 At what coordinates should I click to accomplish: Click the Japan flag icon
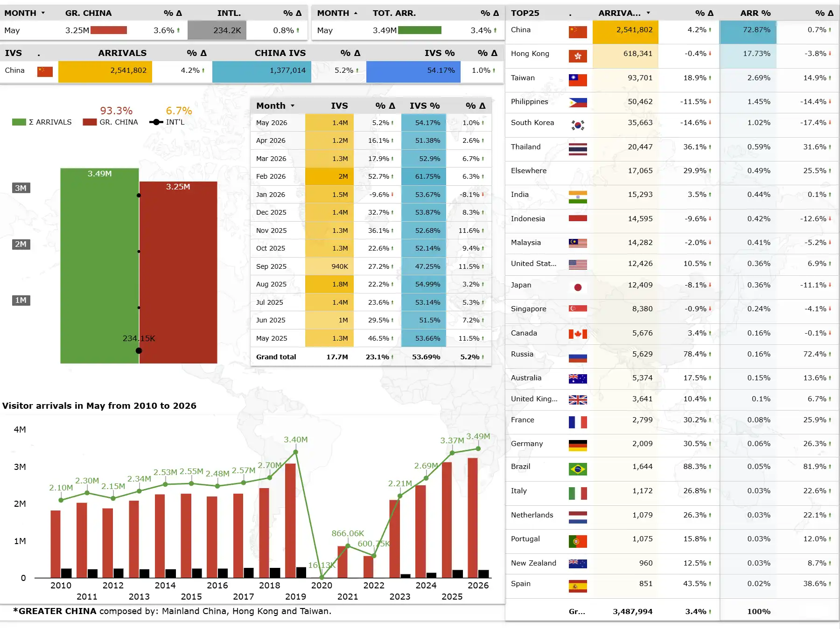578,287
